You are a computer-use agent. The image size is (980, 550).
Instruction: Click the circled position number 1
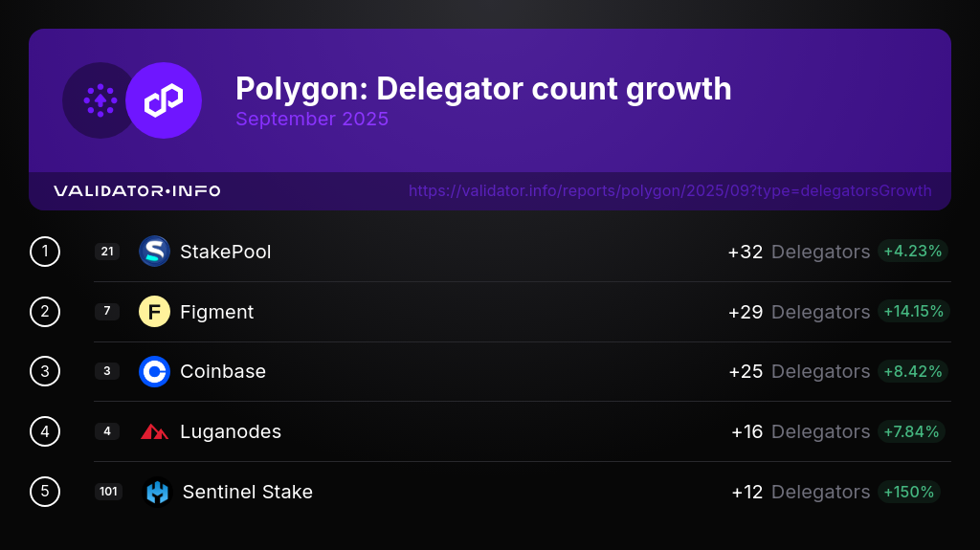45,252
